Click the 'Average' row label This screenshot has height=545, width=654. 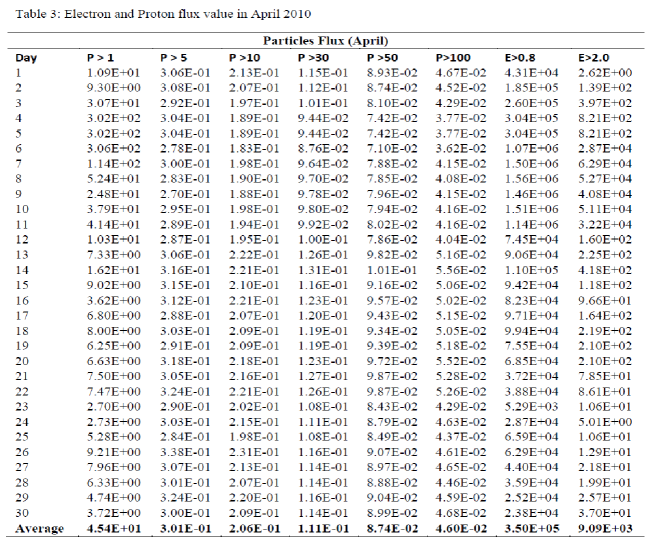(40, 529)
